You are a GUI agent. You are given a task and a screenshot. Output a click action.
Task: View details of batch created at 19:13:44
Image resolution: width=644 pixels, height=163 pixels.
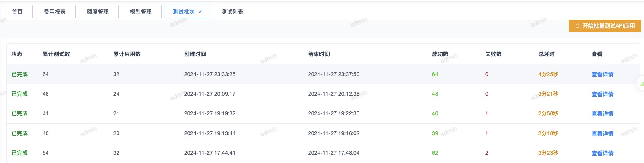coord(602,134)
